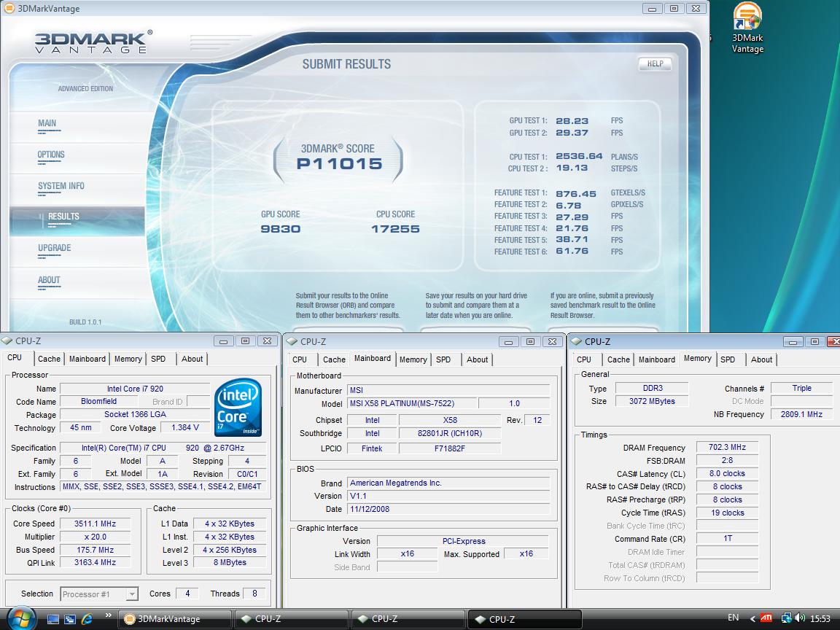The image size is (840, 630).
Task: Open OPTIONS in 3DMark sidebar
Action: tap(51, 155)
